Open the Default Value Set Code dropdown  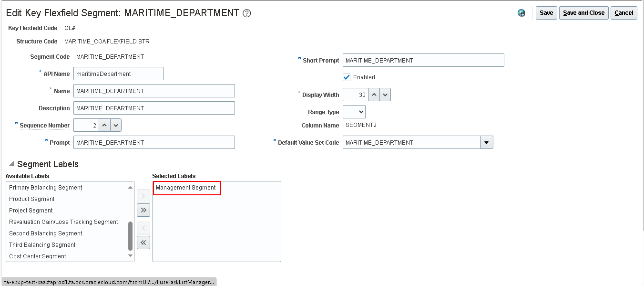486,142
